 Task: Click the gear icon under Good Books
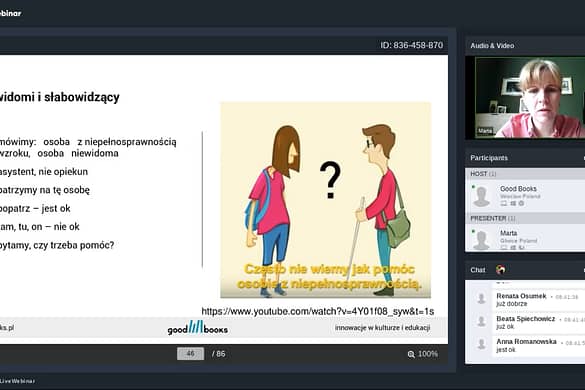[x=521, y=203]
